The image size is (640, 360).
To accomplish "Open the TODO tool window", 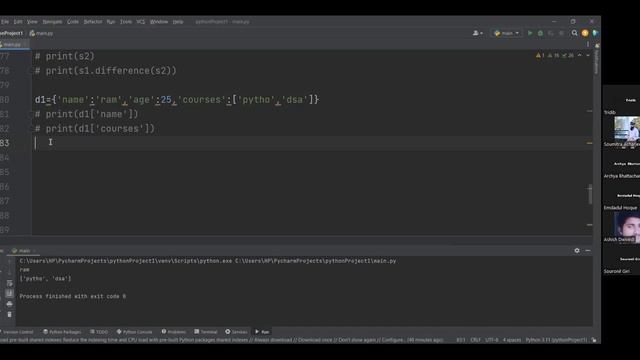I will click(x=99, y=332).
